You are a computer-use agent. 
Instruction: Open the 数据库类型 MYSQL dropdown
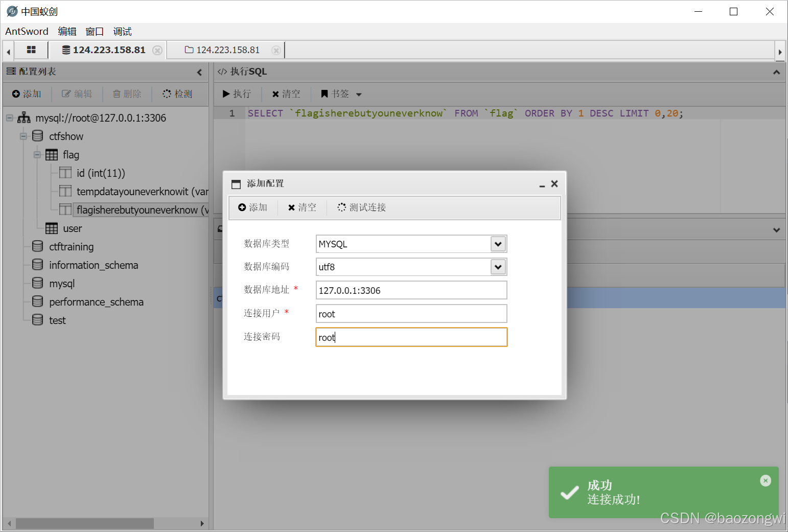tap(498, 244)
